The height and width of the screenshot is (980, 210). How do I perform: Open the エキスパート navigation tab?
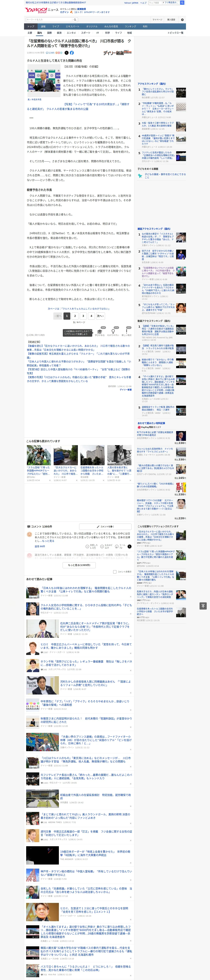(x=72, y=27)
